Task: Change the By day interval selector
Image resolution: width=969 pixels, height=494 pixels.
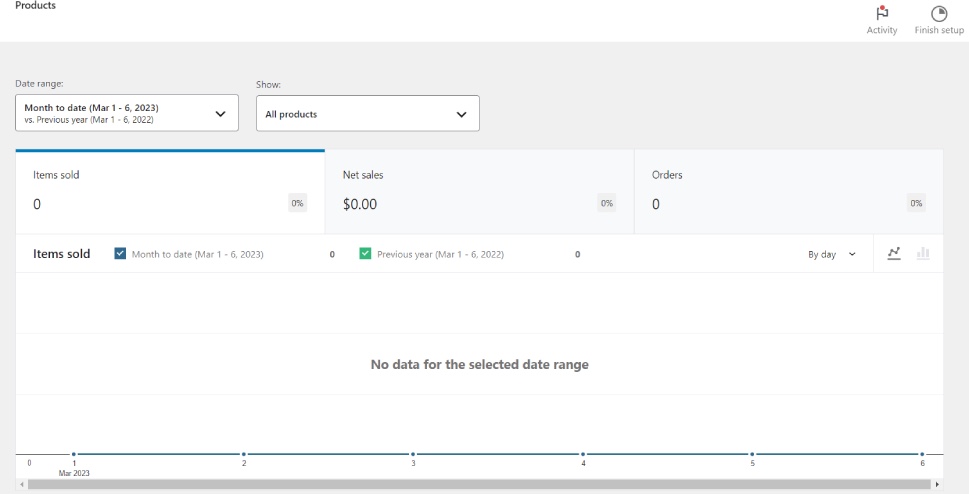Action: point(832,254)
